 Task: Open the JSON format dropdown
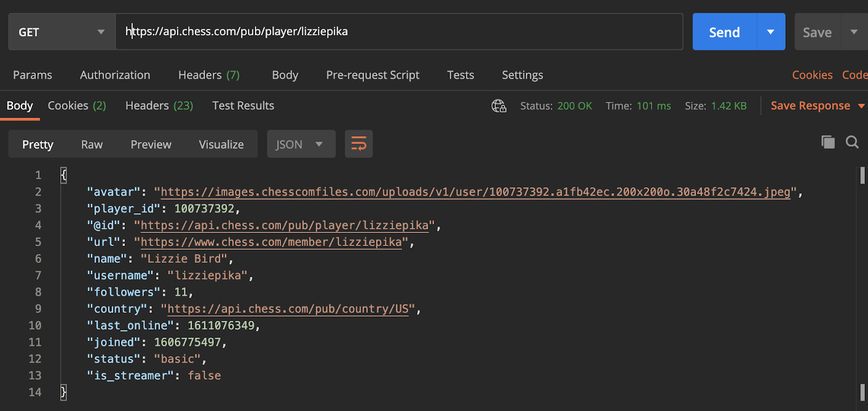coord(301,144)
